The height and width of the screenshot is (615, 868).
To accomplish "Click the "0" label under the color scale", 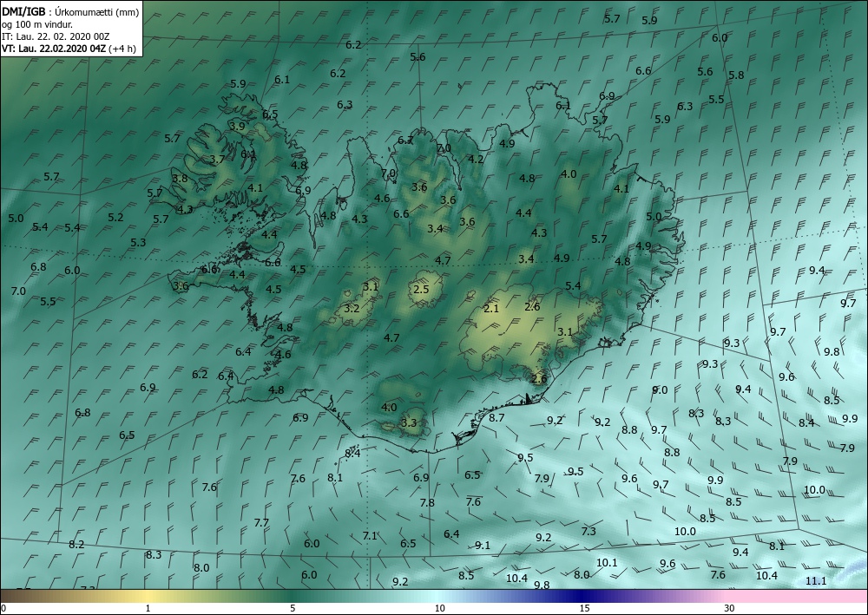I will (x=3, y=609).
